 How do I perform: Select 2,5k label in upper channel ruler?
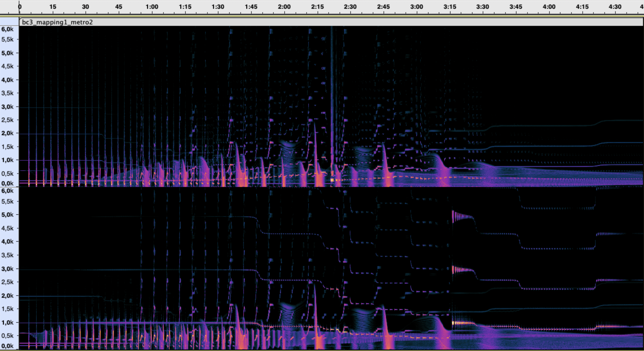8,120
